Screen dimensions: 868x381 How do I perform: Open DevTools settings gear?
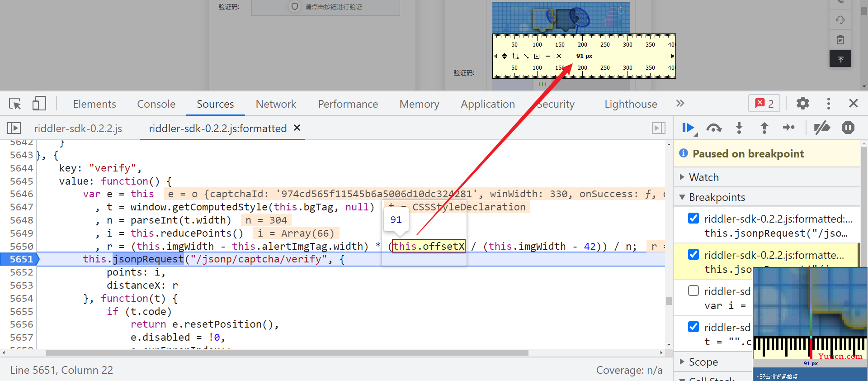(802, 104)
